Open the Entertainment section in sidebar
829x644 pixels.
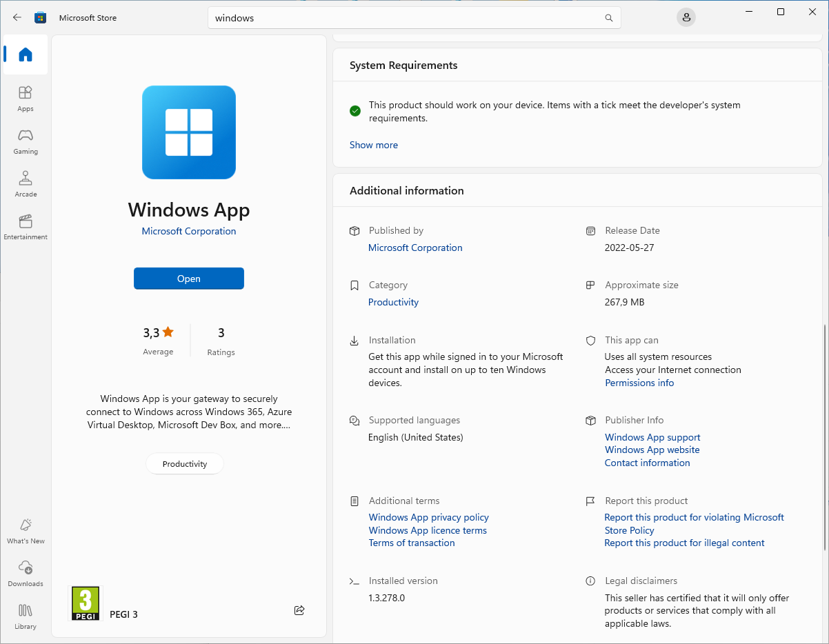26,227
